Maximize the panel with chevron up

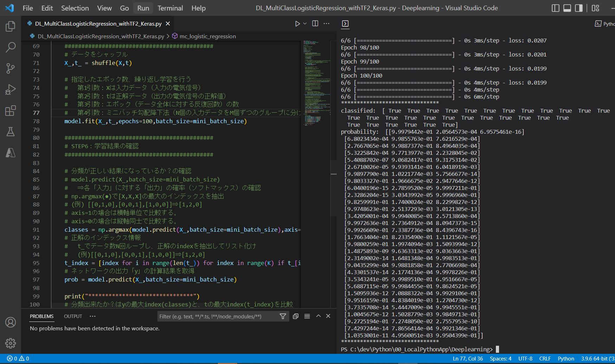coord(318,316)
